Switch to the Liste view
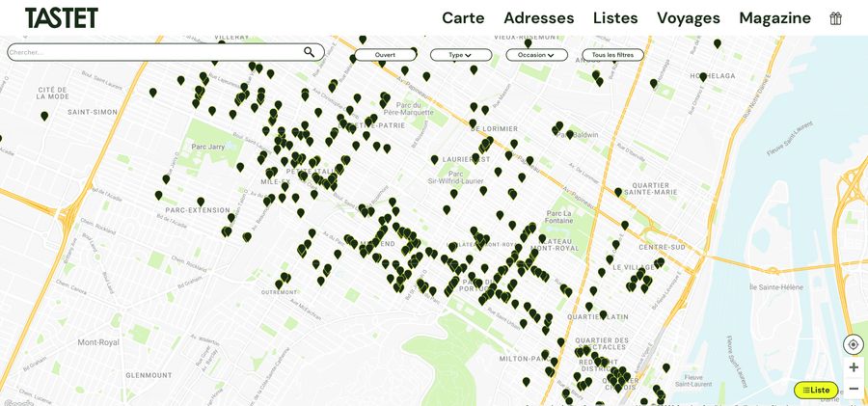 pos(816,390)
